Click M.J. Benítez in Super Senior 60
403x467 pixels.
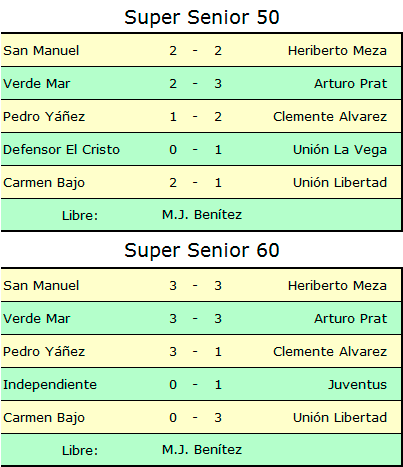(202, 450)
